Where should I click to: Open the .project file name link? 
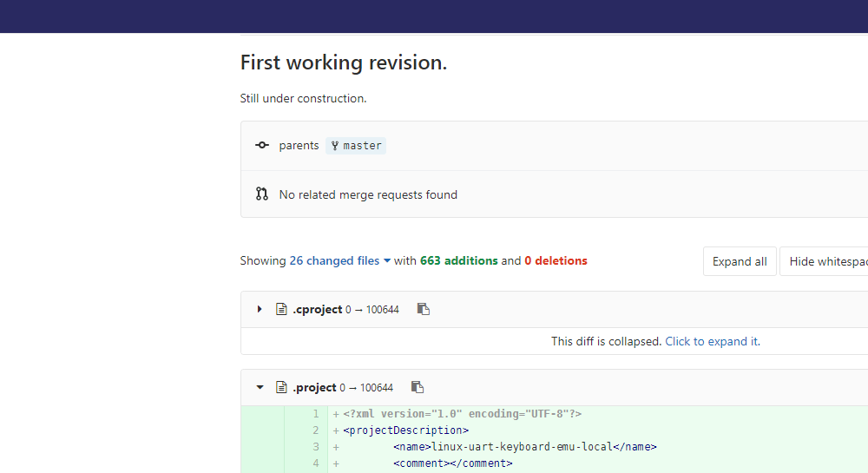pos(314,387)
